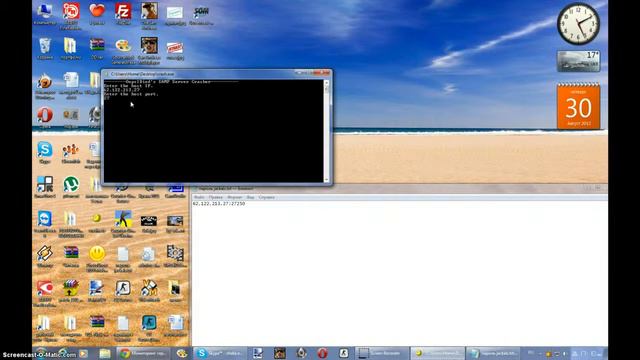Click the weather gadget showing 17°
Viewport: 640px width, 360px height.
coord(578,61)
